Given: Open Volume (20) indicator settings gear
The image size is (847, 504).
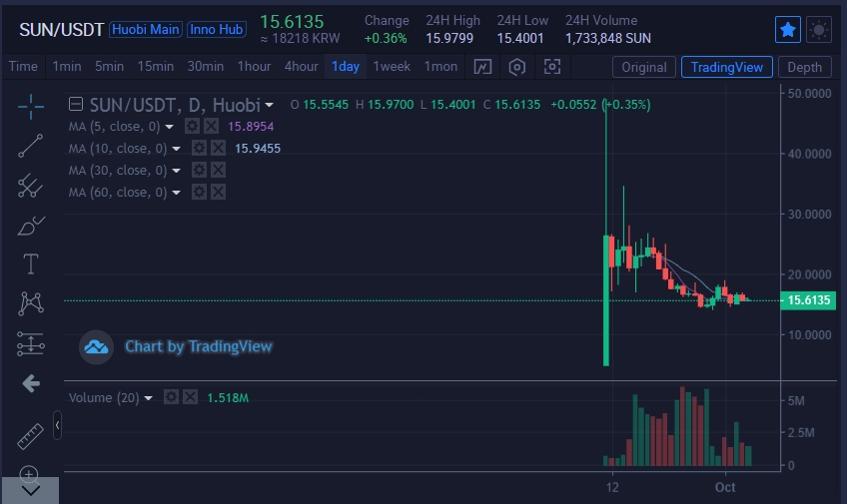Looking at the screenshot, I should (x=171, y=397).
